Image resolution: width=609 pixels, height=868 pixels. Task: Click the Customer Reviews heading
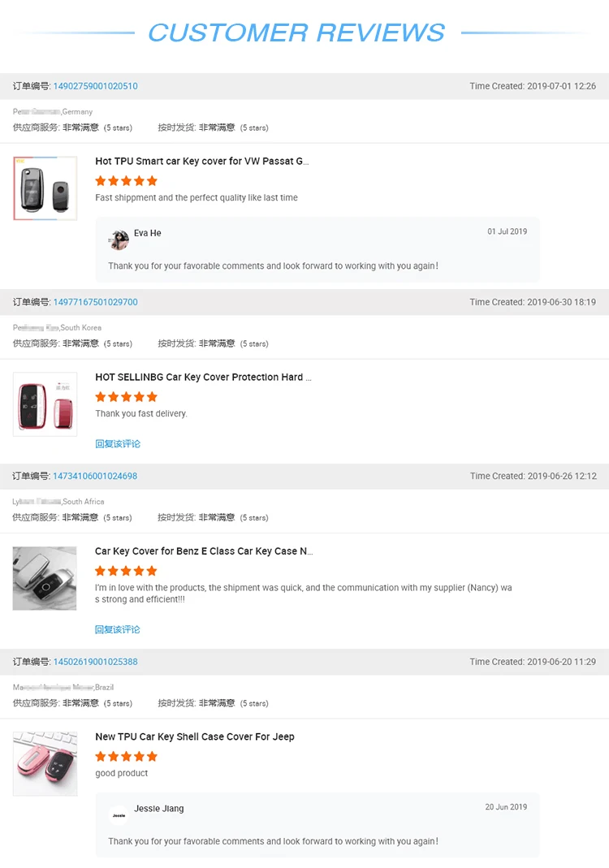(296, 32)
